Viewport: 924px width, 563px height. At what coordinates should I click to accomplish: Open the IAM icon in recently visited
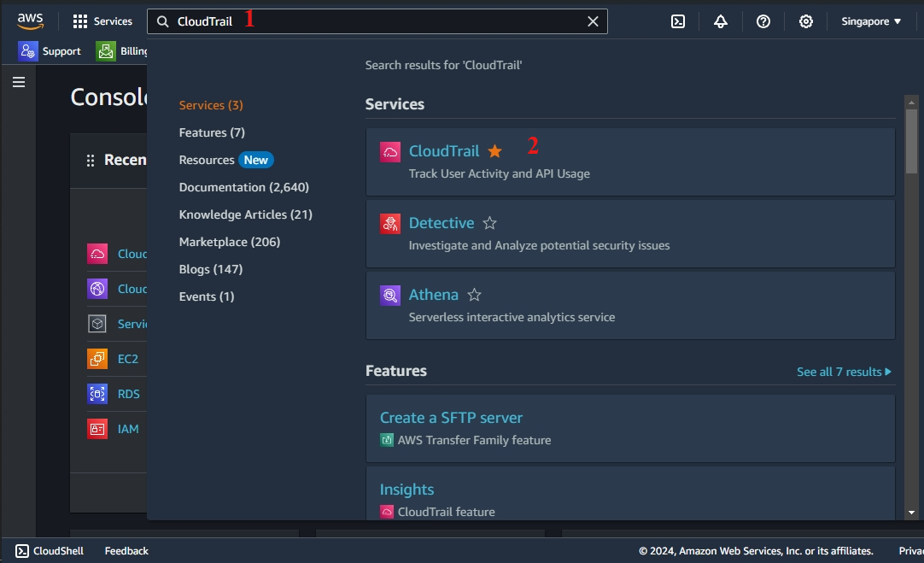click(97, 429)
